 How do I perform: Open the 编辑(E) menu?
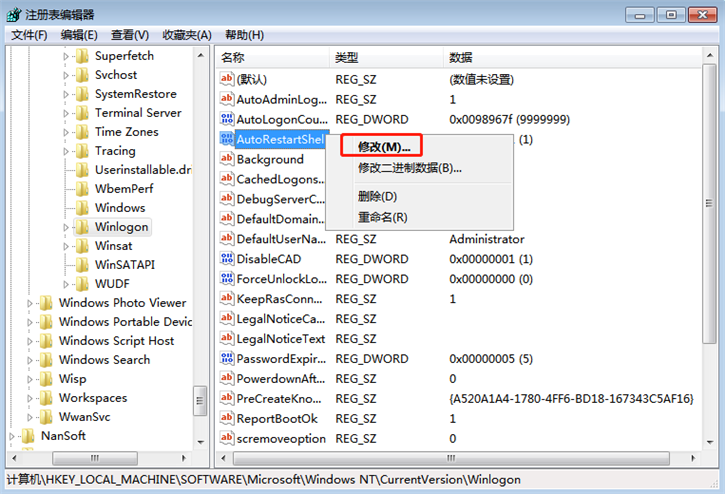tap(78, 35)
